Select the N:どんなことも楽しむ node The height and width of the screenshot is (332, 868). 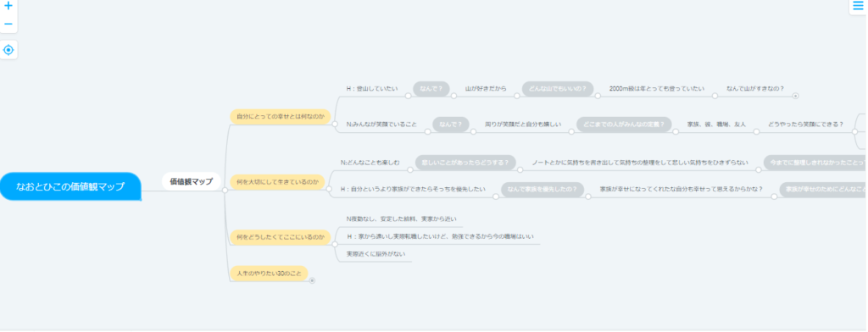(x=370, y=162)
